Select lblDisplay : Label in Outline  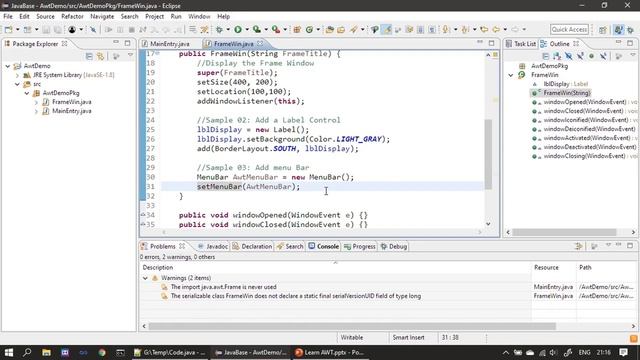click(x=565, y=84)
